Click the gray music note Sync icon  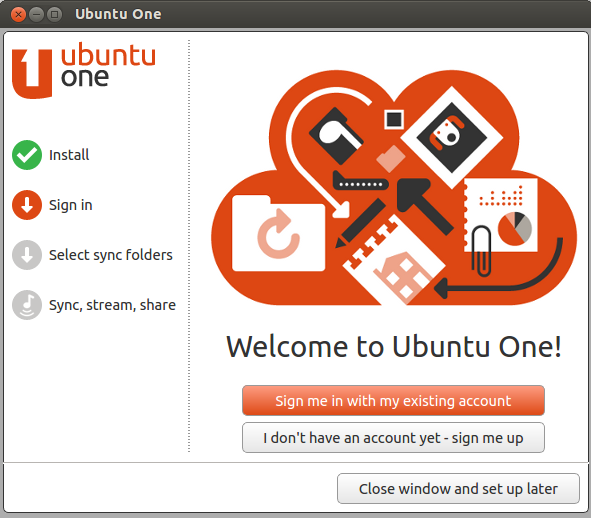27,305
